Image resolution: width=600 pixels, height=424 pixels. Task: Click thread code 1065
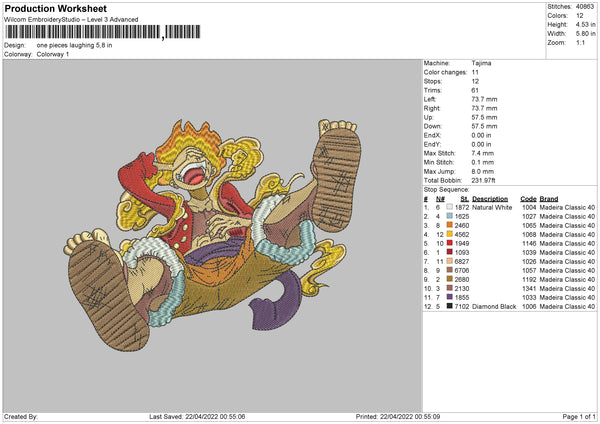(529, 225)
